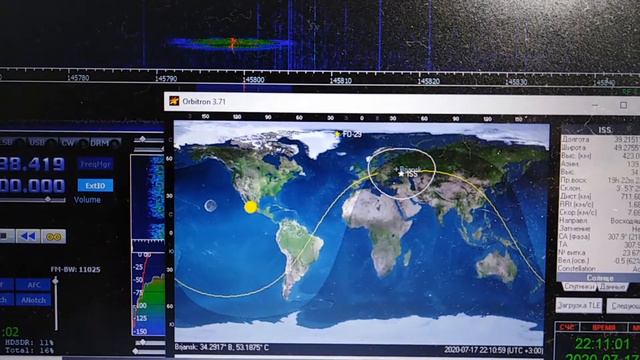This screenshot has height=360, width=640.
Task: Click the Moon icon on the map
Action: click(211, 205)
